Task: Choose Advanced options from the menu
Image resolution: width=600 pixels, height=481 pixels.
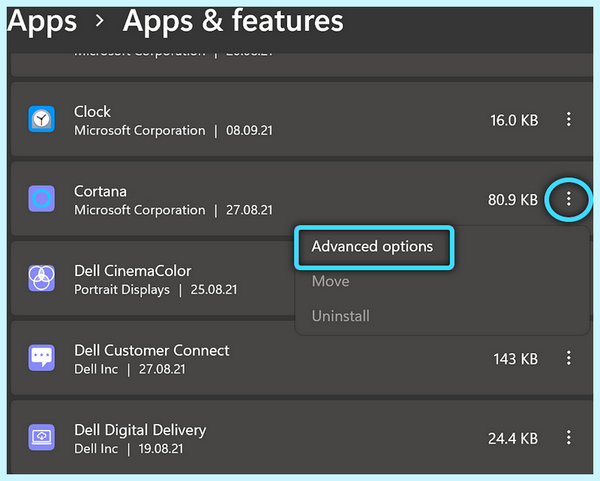Action: [x=372, y=246]
